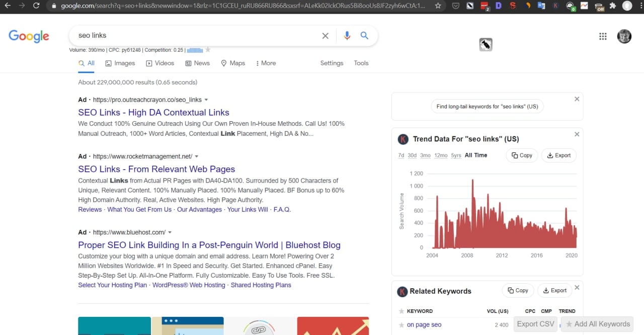The height and width of the screenshot is (335, 644).
Task: Export the trend data chart
Action: (558, 155)
